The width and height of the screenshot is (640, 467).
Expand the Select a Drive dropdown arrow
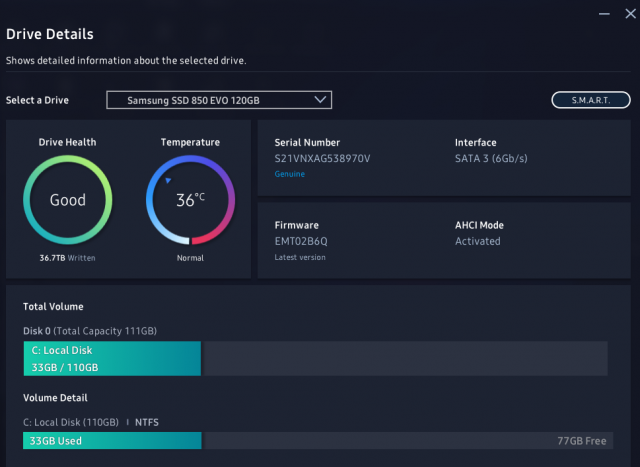coord(320,100)
